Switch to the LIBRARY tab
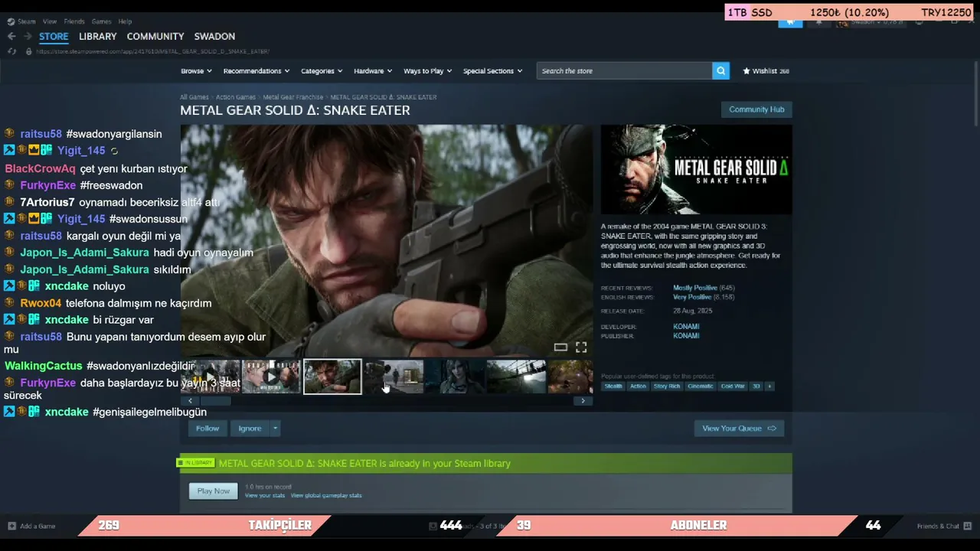This screenshot has width=980, height=551. coord(98,37)
